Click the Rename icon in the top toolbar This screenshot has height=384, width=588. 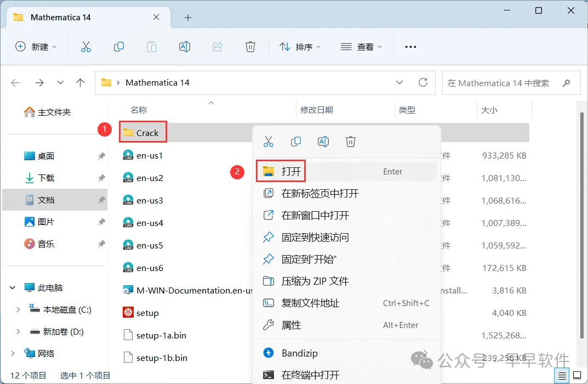pos(185,47)
